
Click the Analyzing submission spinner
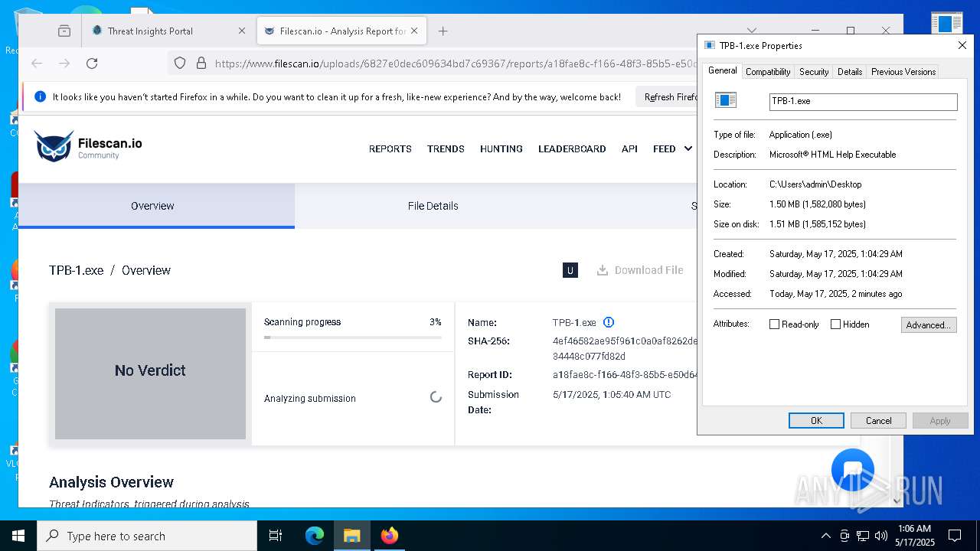click(436, 397)
